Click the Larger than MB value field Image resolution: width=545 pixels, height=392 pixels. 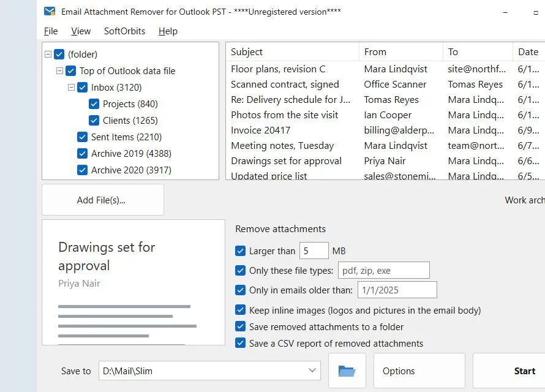click(314, 251)
